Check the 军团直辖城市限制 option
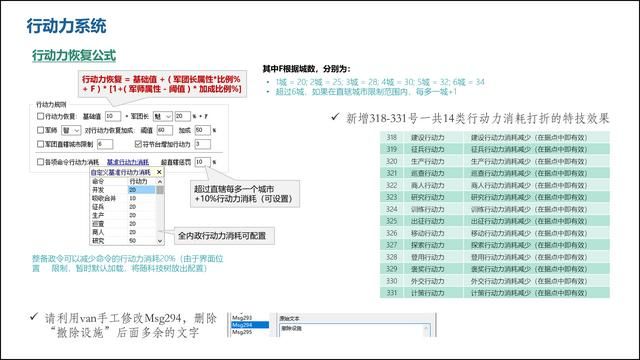 tap(40, 144)
